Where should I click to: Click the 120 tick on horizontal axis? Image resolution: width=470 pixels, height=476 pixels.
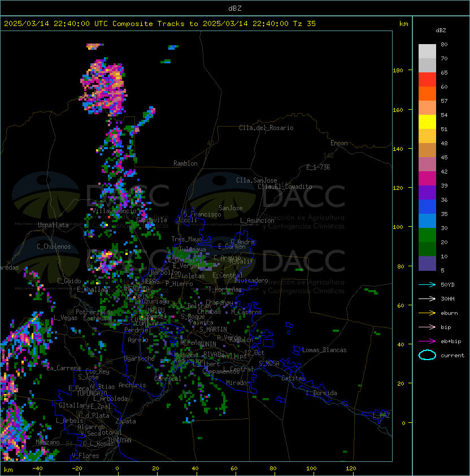click(x=351, y=469)
